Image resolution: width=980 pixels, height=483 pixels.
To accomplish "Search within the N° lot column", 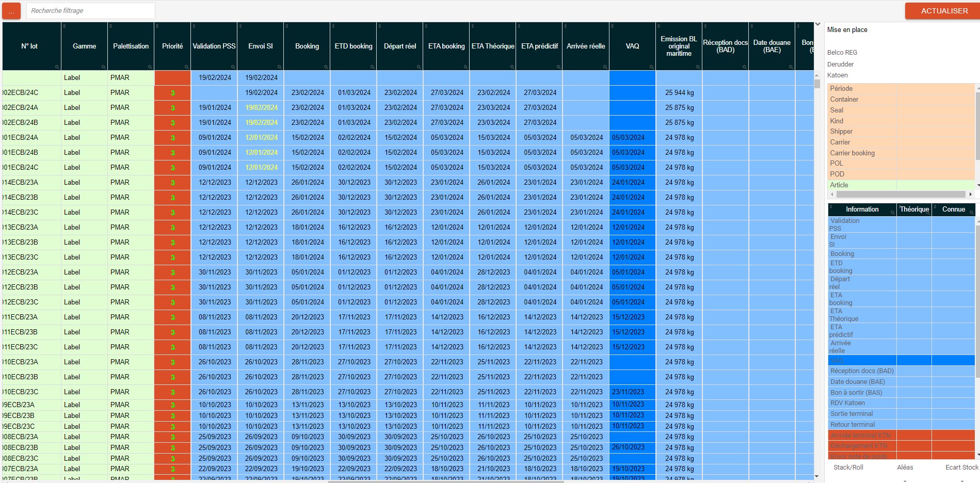I will point(57,67).
